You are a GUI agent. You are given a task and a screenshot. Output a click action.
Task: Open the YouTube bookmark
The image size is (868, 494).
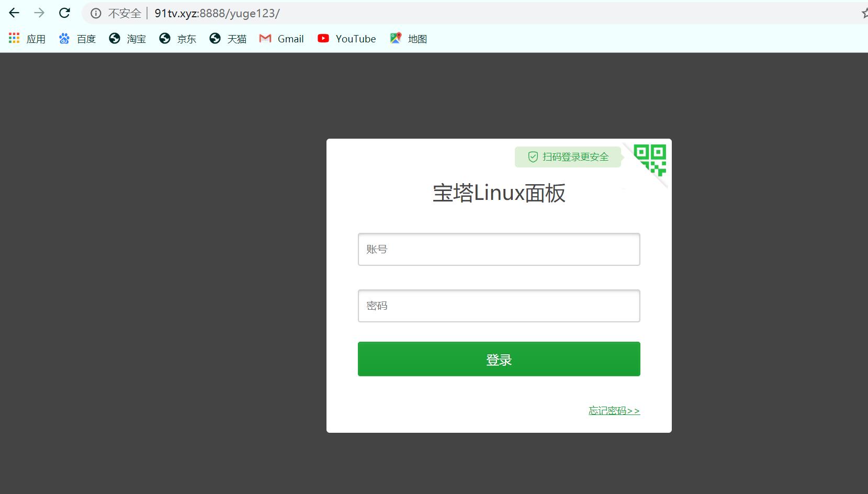coord(347,38)
